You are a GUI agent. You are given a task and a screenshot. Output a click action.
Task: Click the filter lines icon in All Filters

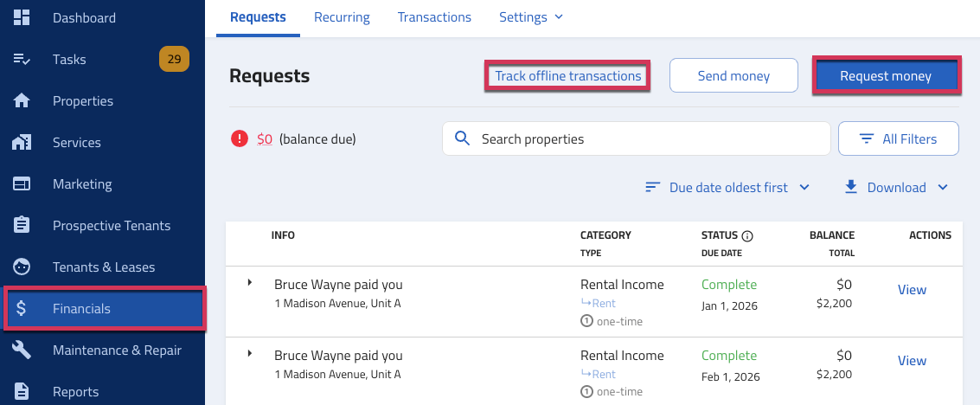[x=866, y=138]
